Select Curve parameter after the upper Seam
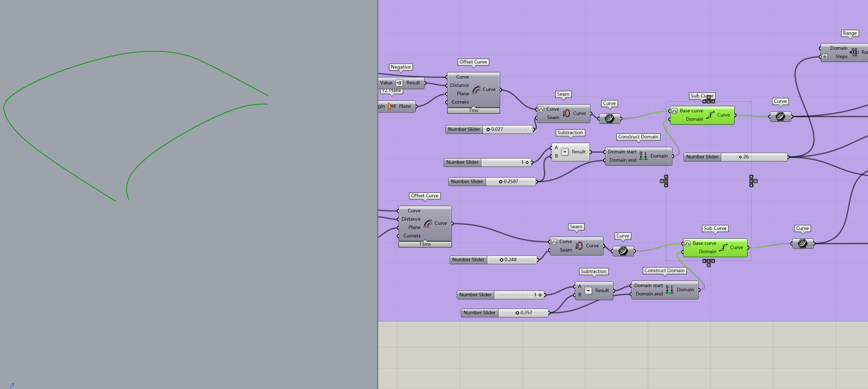This screenshot has height=389, width=868. (x=609, y=118)
